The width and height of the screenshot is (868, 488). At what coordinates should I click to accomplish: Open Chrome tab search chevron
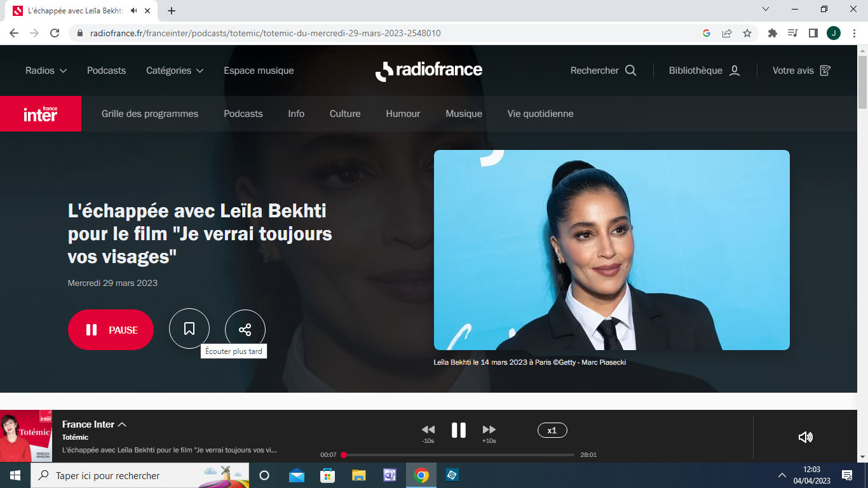[x=766, y=10]
